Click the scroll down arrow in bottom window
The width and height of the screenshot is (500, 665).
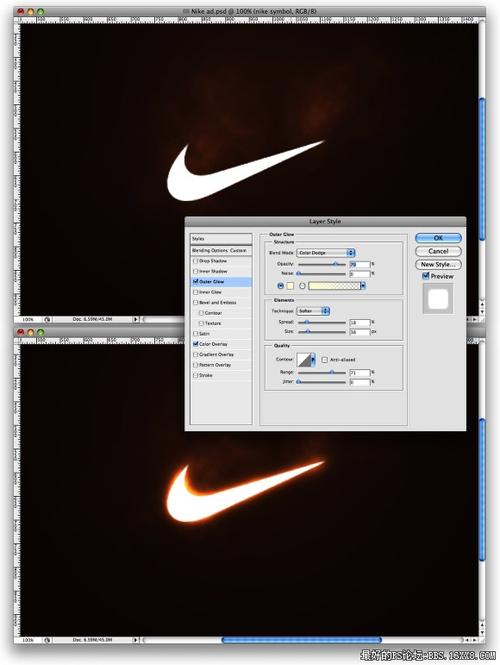pos(482,632)
